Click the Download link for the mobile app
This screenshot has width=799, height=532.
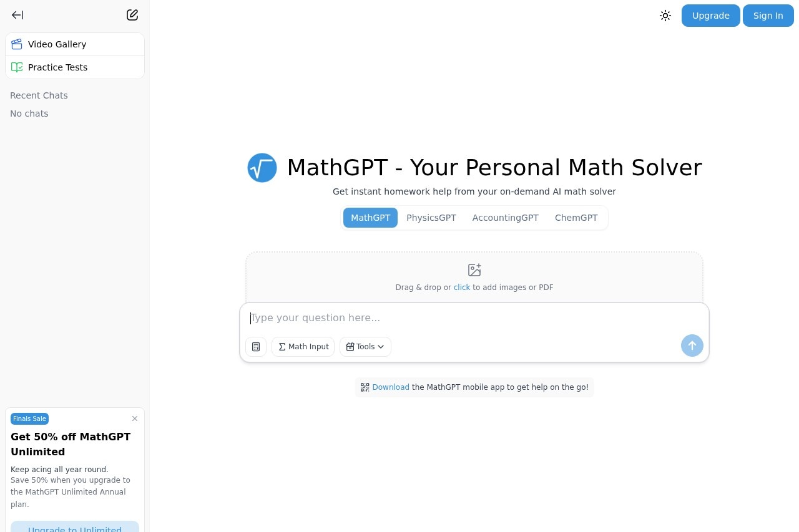390,387
